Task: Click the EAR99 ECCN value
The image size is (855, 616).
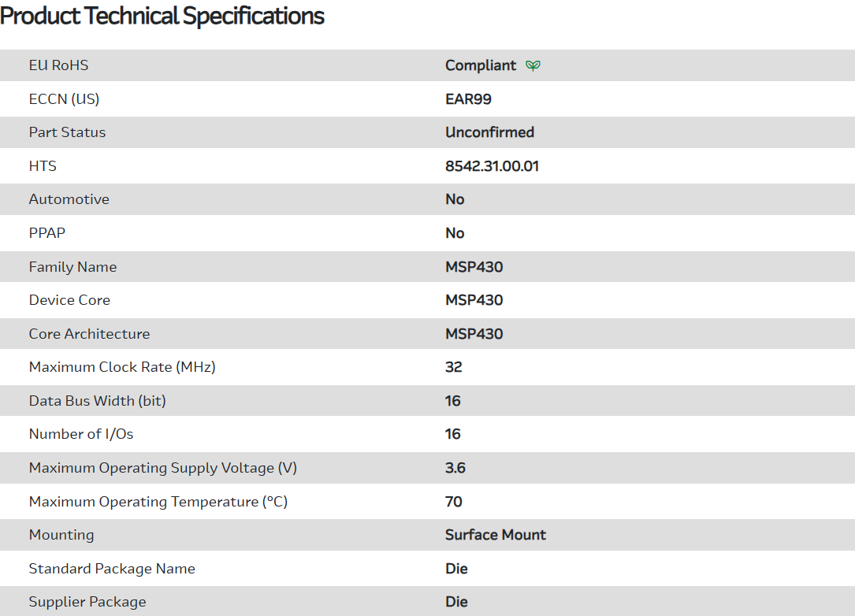Action: [468, 99]
